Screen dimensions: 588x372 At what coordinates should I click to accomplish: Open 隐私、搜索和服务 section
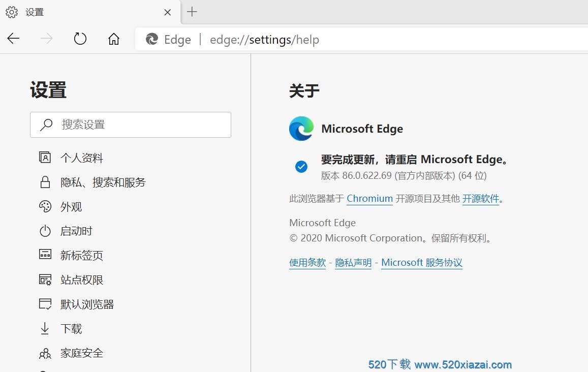[103, 182]
